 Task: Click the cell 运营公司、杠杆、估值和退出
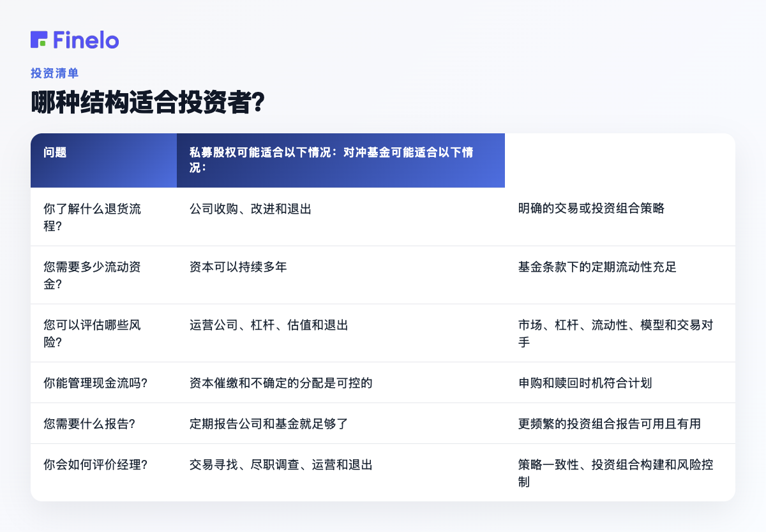(x=269, y=325)
